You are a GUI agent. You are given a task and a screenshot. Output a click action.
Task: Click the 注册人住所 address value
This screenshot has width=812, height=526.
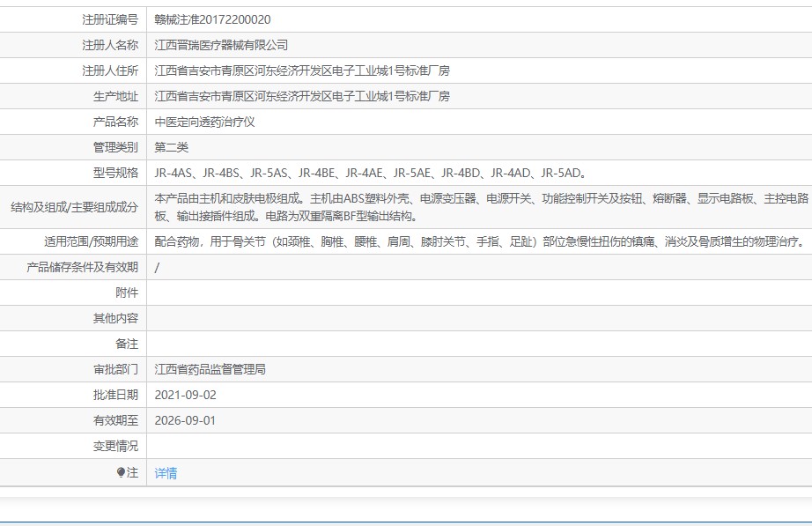[x=302, y=70]
